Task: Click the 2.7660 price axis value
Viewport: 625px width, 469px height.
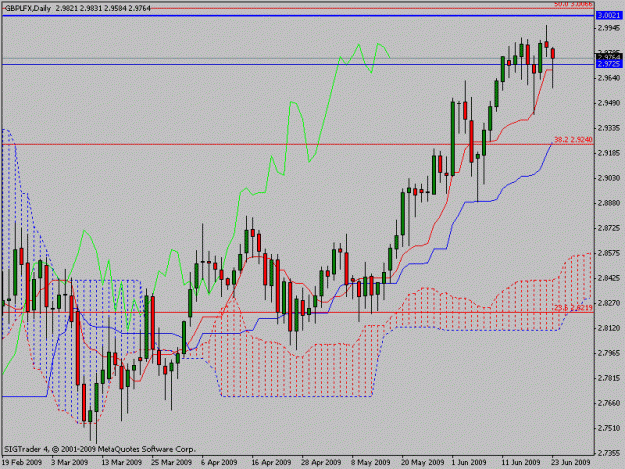Action: 609,403
